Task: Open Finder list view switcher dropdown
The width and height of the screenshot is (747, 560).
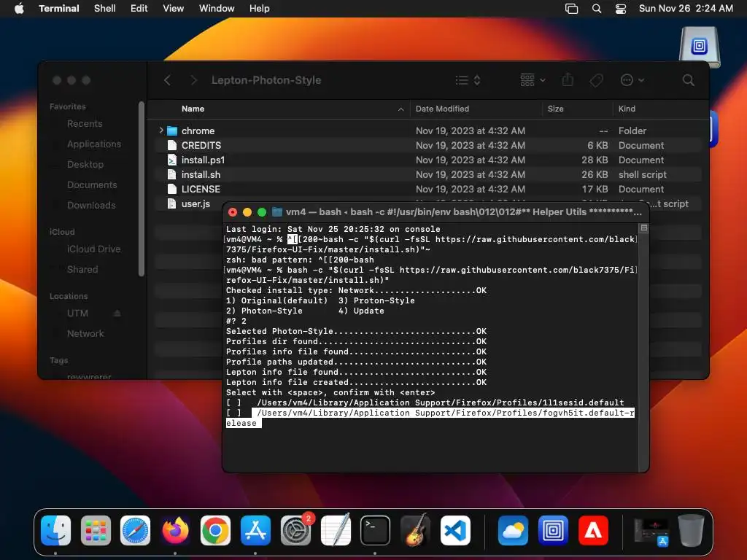Action: [x=468, y=80]
